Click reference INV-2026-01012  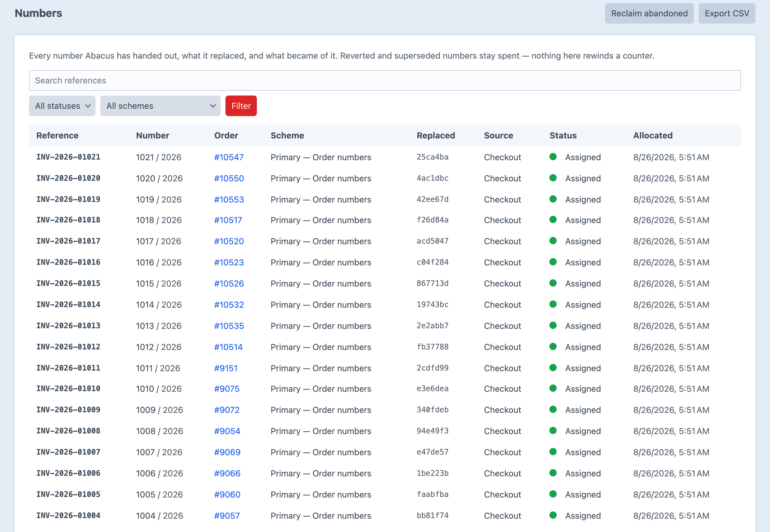[x=68, y=347]
